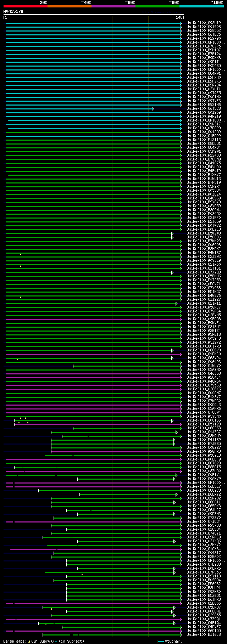The image size is (227, 644).
Task: Open hit UniRef100_C0QTG6
Action: tap(204, 420)
